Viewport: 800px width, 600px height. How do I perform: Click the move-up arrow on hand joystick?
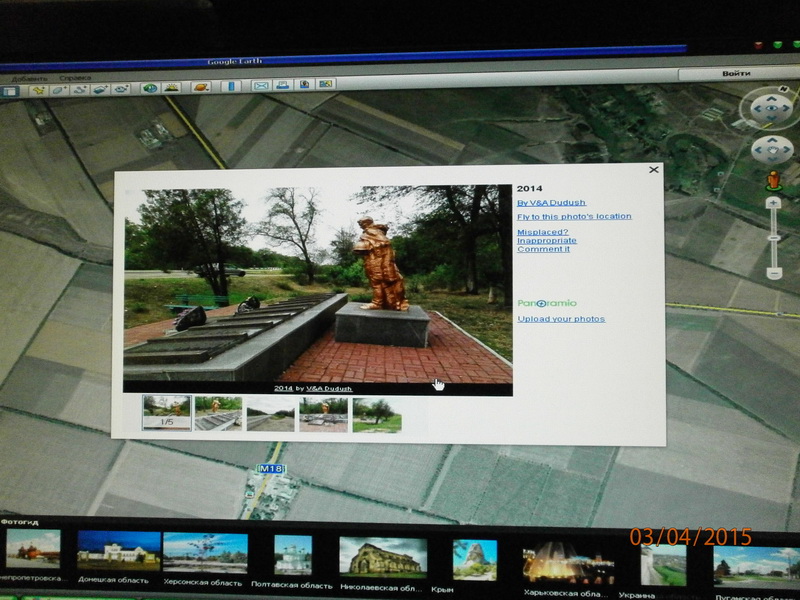coord(772,140)
